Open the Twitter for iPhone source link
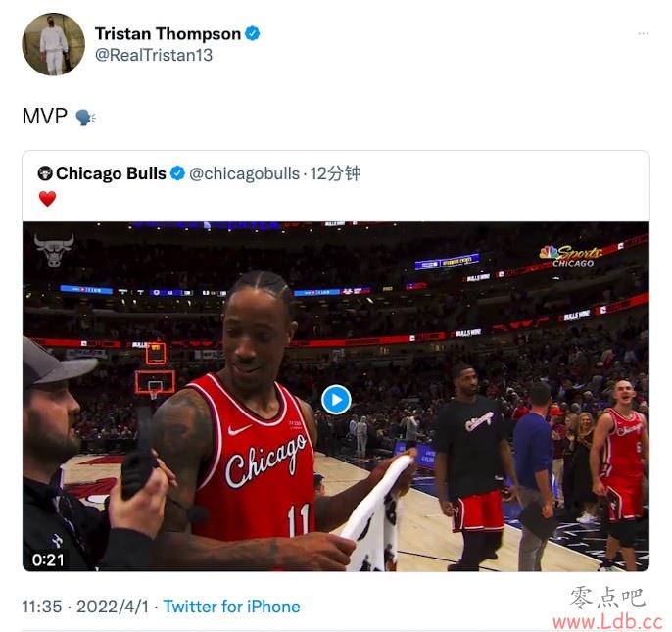Screen dimensions: 672x632 [x=231, y=607]
